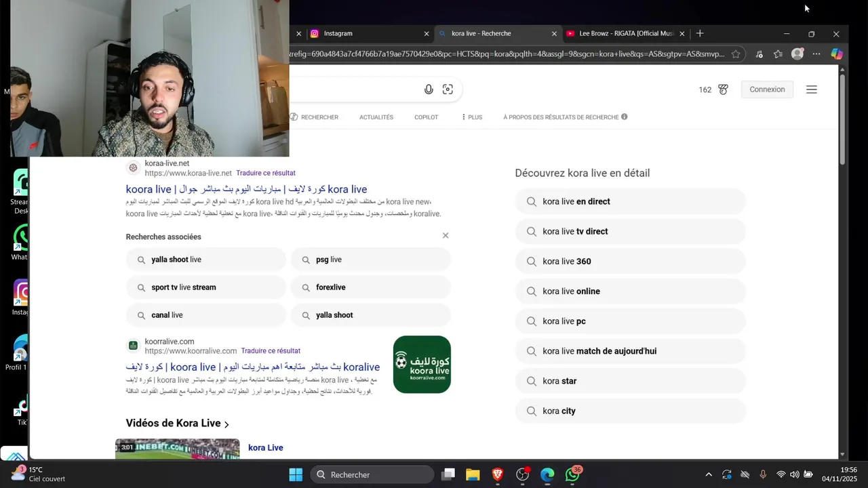The width and height of the screenshot is (868, 488).
Task: Open clock and date 04/11/2025
Action: (840, 474)
